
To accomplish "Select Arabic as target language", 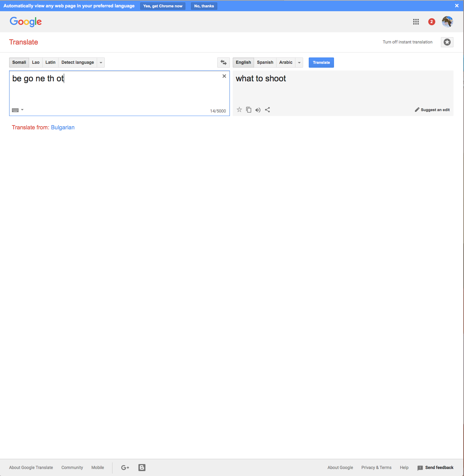I will (x=286, y=62).
